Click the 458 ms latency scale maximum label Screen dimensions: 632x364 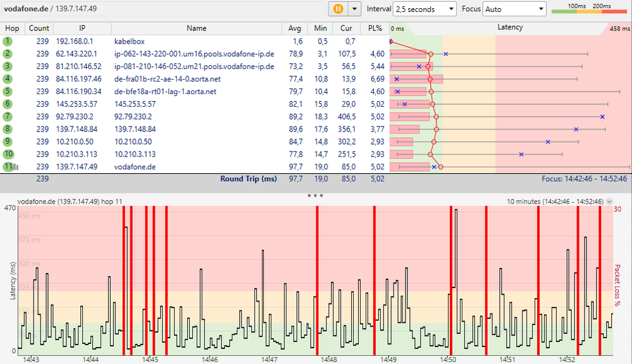619,28
